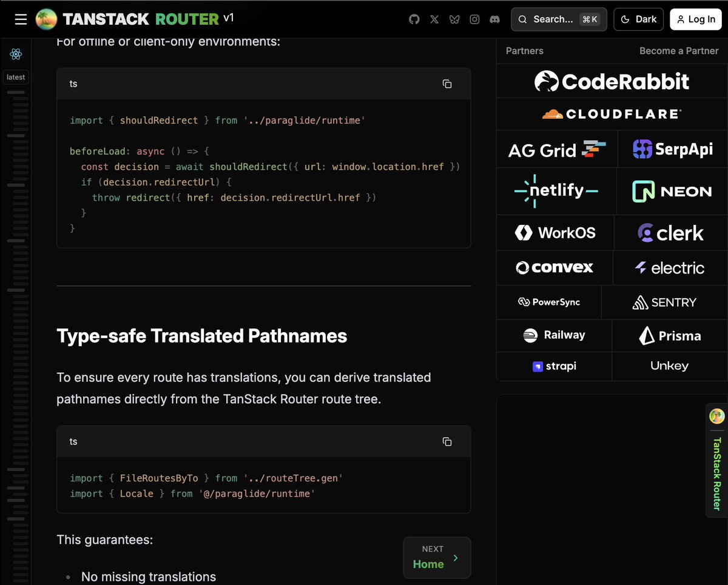Open the Sentry partner logo

click(665, 302)
